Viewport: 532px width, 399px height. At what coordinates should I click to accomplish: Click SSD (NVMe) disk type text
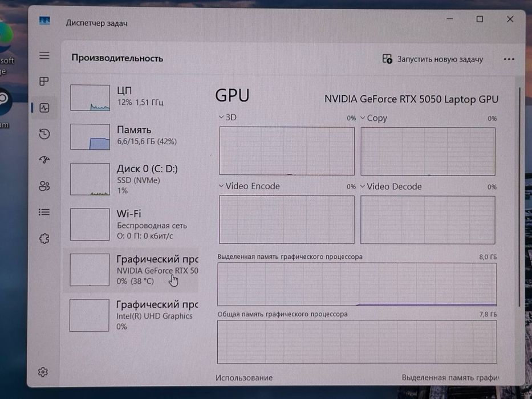coord(139,181)
